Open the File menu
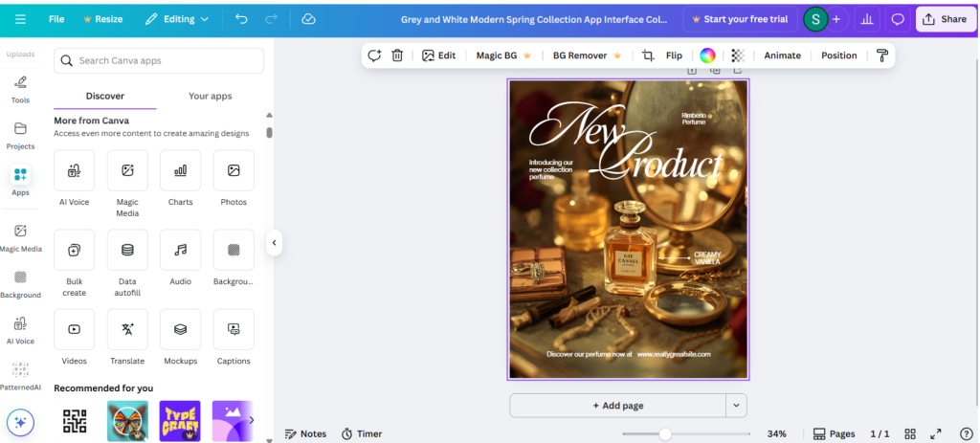The width and height of the screenshot is (980, 443). pos(56,19)
